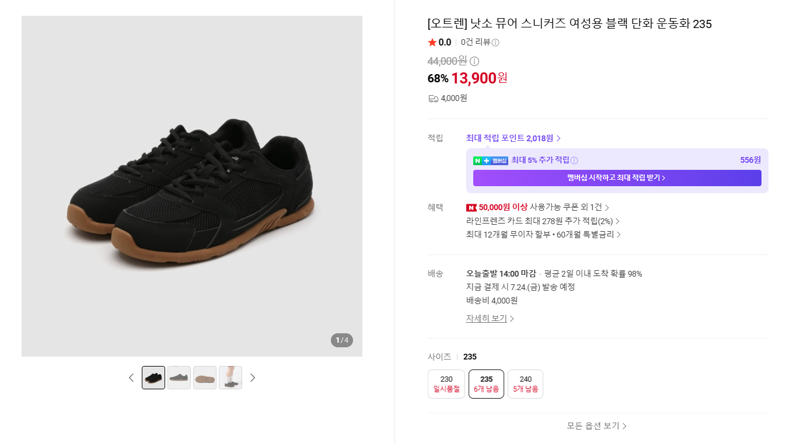
Task: Expand 최대 적립 포인트 2,018원 details
Action: coord(513,138)
